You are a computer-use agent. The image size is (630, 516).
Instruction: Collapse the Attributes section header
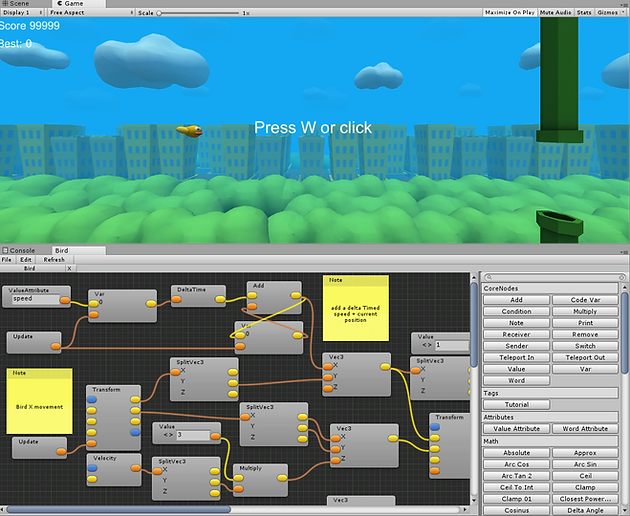(550, 417)
